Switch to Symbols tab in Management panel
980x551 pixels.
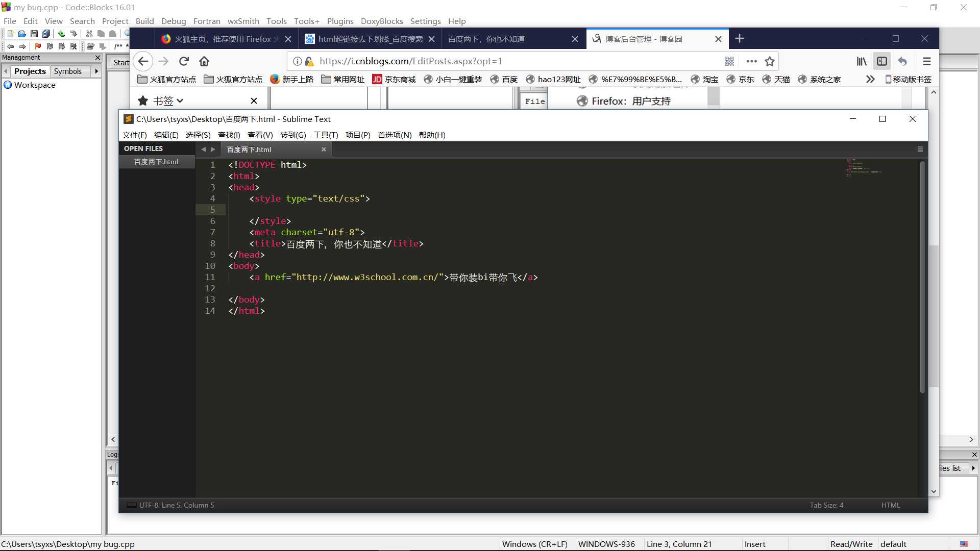(x=68, y=71)
